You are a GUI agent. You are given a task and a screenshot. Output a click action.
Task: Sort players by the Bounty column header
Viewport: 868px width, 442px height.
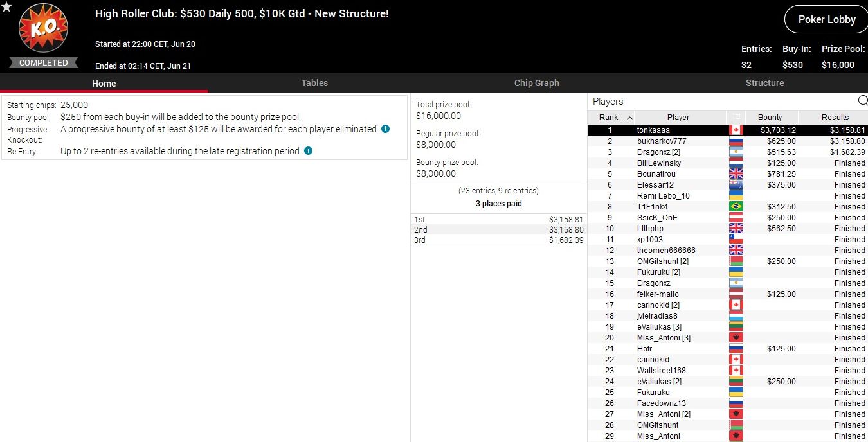pos(770,118)
